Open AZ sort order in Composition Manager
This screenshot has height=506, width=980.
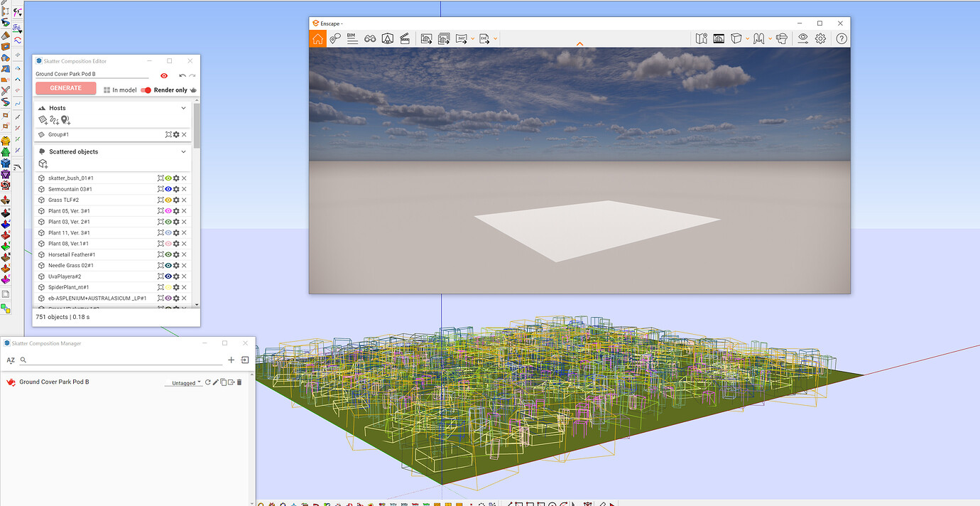(x=11, y=360)
